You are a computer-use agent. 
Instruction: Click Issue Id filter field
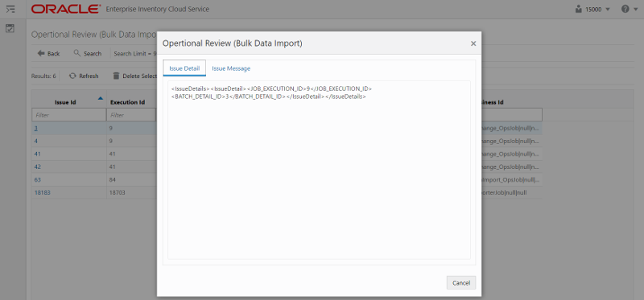[x=69, y=115]
